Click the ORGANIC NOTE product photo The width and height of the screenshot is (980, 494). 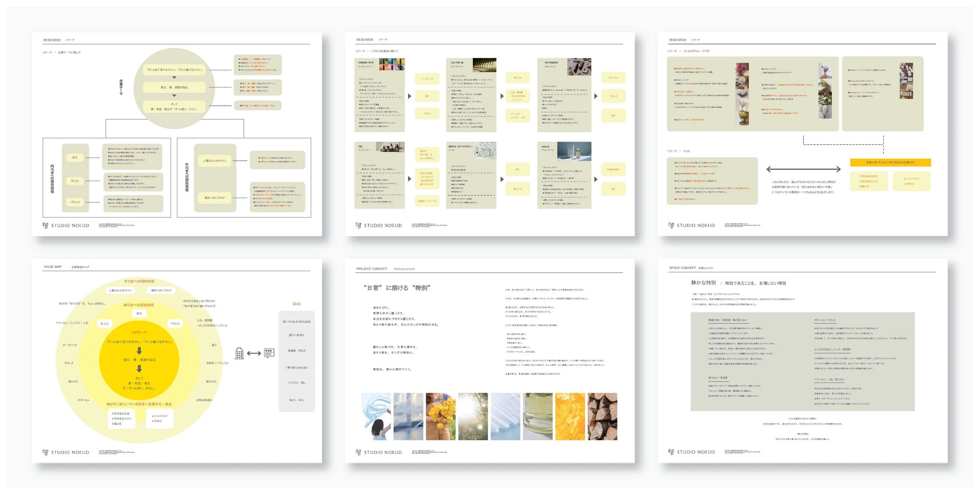click(x=392, y=64)
